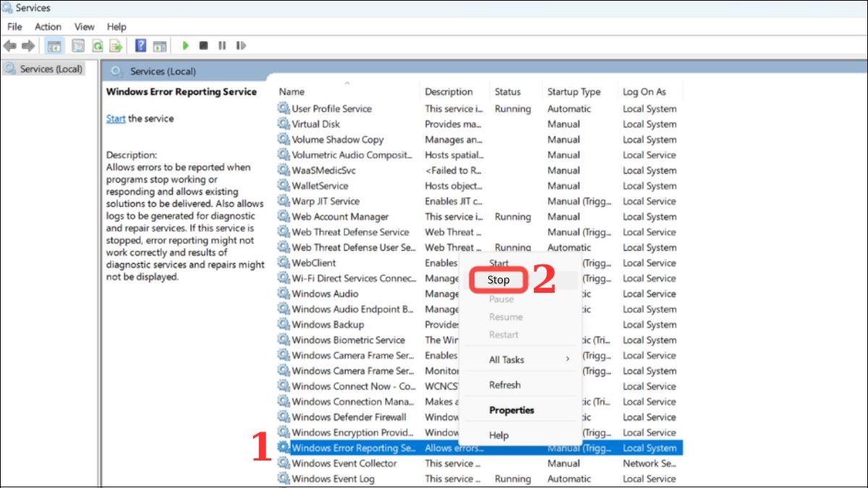Click the Back arrow toolbar icon

point(10,46)
